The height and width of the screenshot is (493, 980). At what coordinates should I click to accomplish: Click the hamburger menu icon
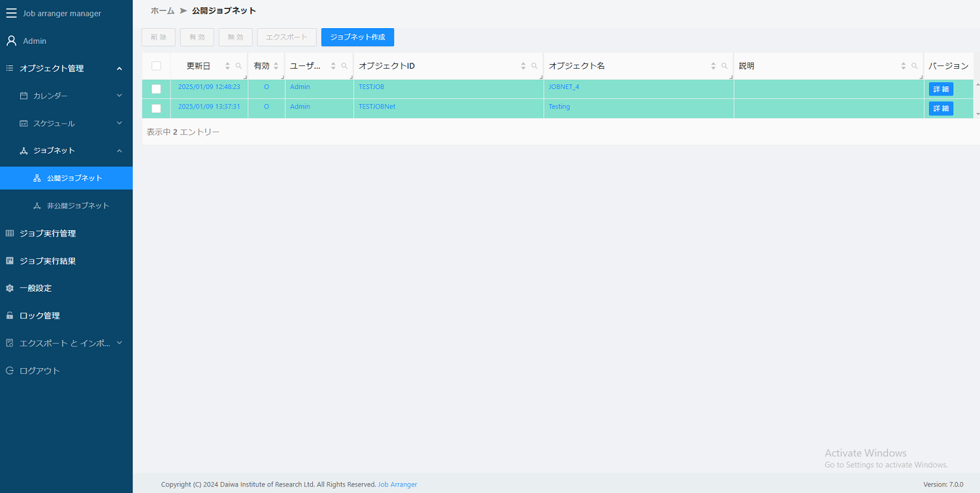(11, 13)
